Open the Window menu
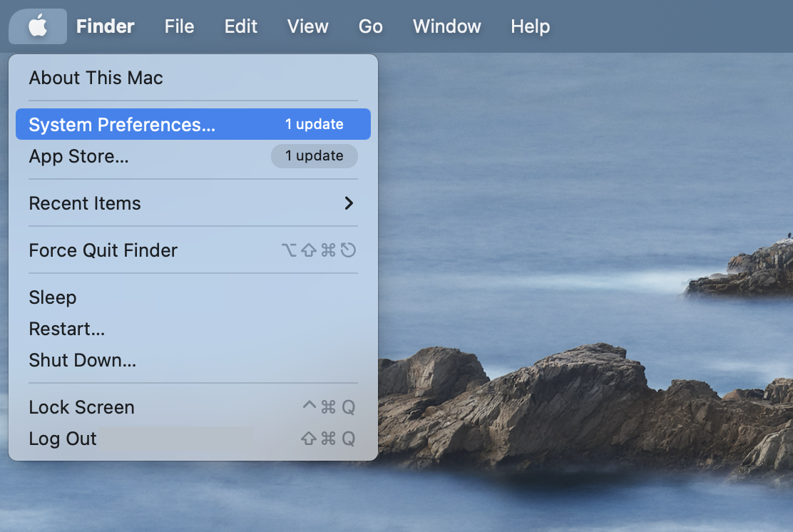 (446, 26)
